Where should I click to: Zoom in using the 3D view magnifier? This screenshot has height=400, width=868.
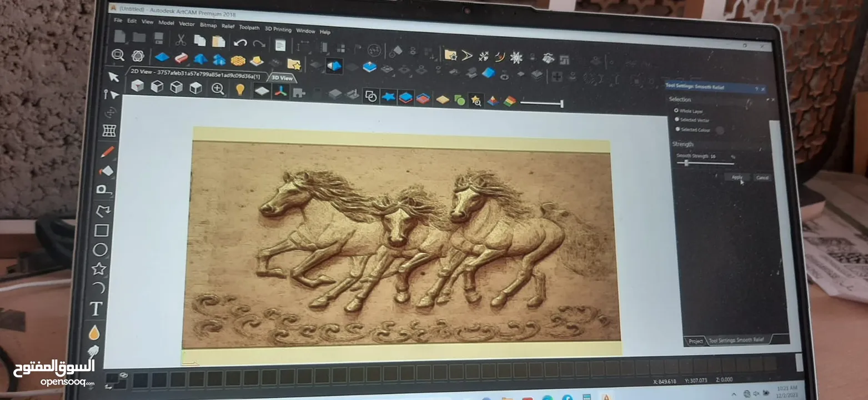tap(218, 88)
